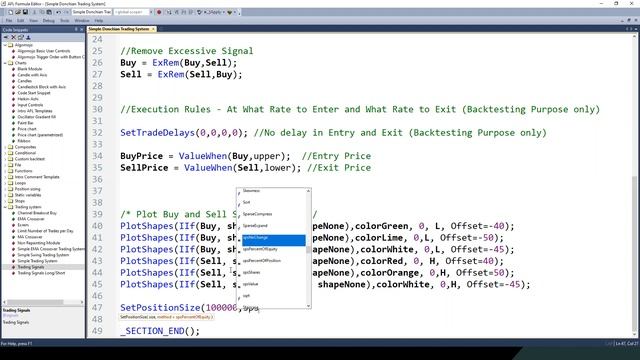Click the autocomplete list scroll-down arrow
This screenshot has height=360, width=640.
[309, 306]
